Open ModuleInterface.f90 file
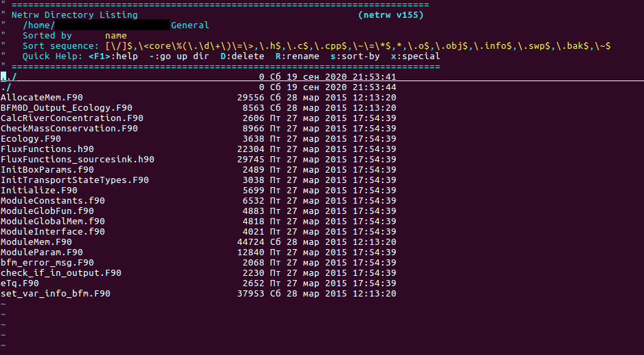The image size is (644, 355). pyautogui.click(x=52, y=232)
